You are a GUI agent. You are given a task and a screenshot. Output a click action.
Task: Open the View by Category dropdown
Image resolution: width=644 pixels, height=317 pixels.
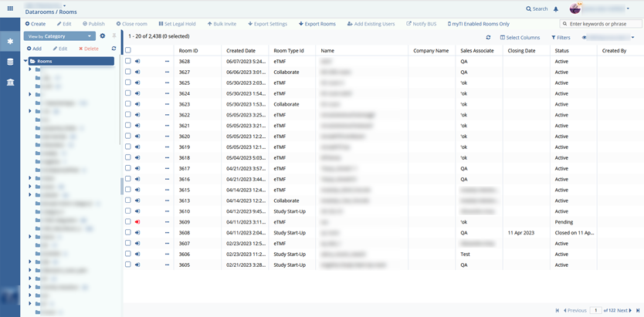coord(59,35)
